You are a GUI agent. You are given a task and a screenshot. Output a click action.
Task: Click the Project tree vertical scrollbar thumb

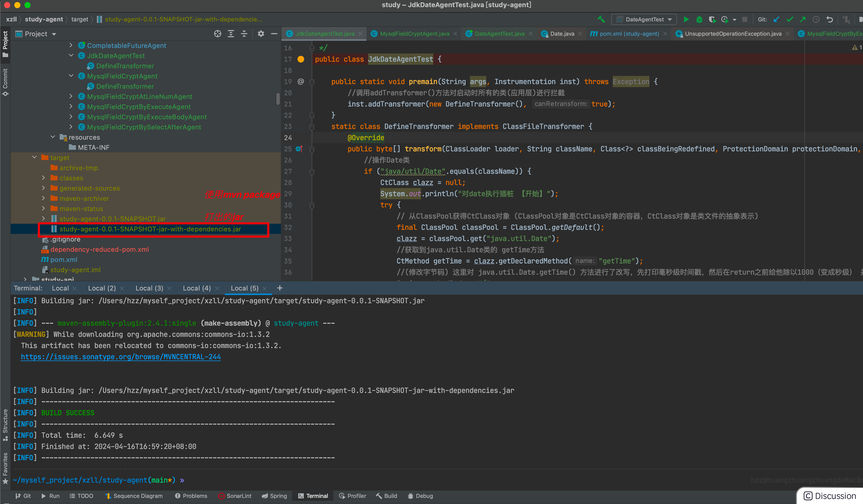coord(278,99)
